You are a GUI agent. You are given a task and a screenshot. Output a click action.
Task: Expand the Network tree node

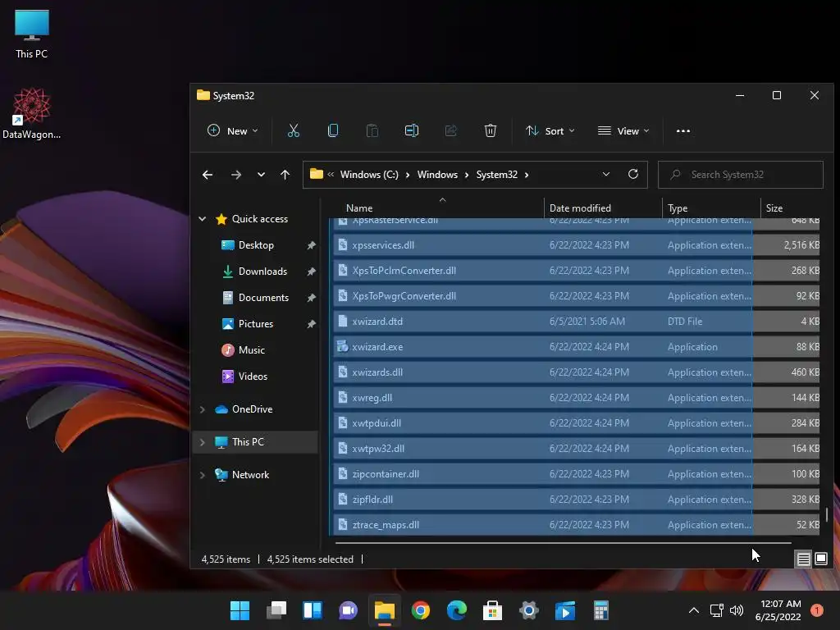203,475
